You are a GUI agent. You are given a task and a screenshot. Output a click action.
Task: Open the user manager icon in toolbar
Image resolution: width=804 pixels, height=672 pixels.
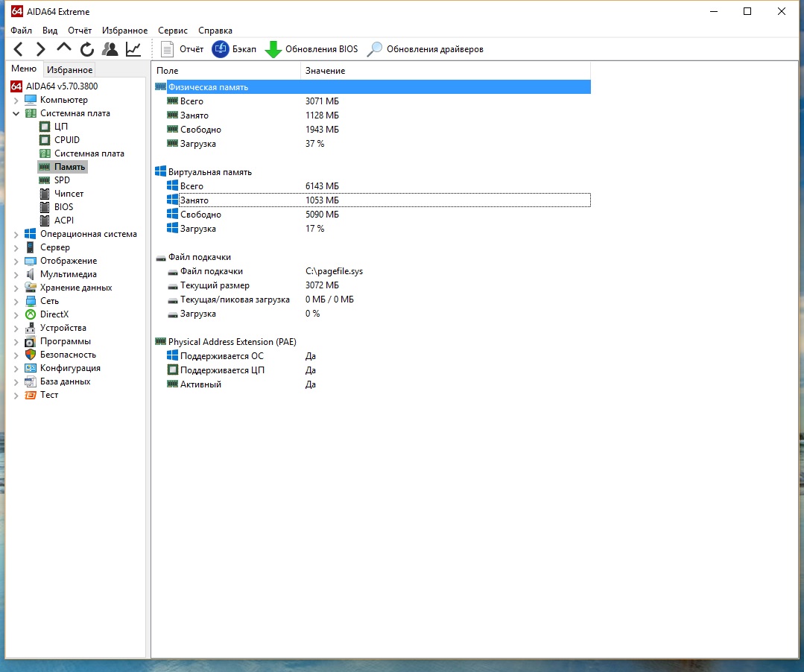pyautogui.click(x=110, y=49)
